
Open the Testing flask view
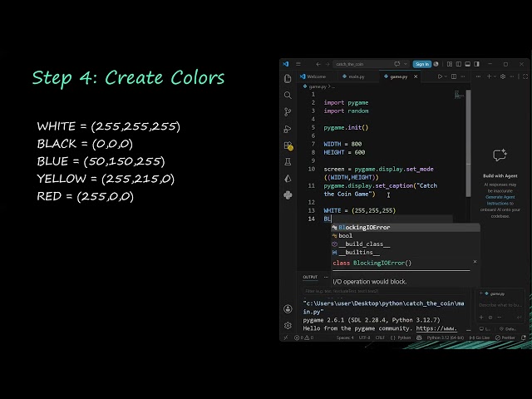coord(288,162)
